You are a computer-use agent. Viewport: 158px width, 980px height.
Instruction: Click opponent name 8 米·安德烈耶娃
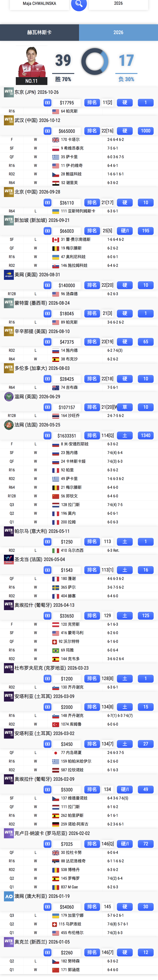coord(75,444)
